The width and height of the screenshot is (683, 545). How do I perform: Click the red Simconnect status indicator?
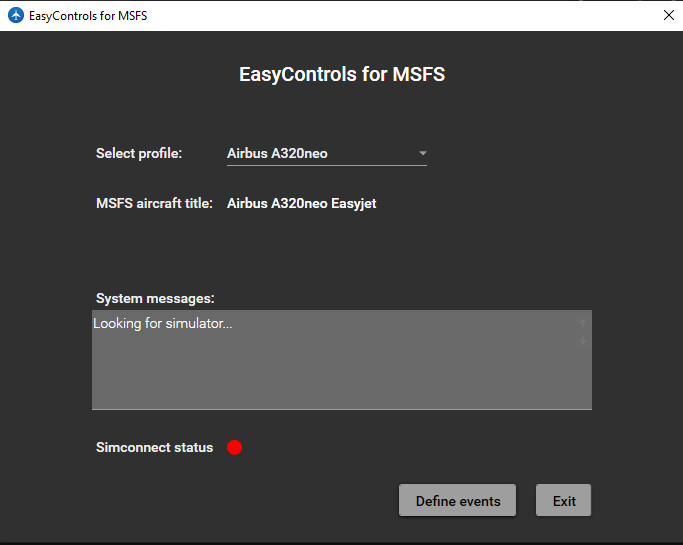coord(234,447)
